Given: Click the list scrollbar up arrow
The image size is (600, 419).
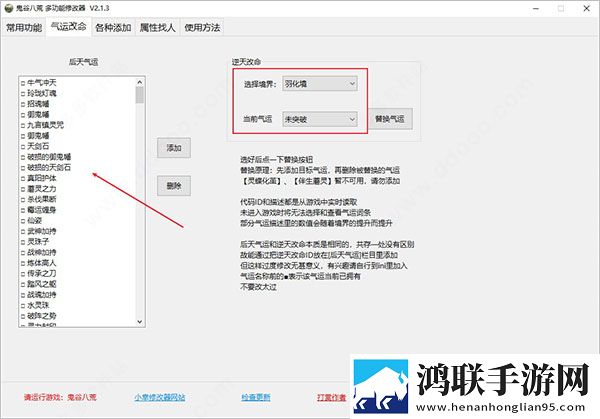Looking at the screenshot, I should [140, 82].
